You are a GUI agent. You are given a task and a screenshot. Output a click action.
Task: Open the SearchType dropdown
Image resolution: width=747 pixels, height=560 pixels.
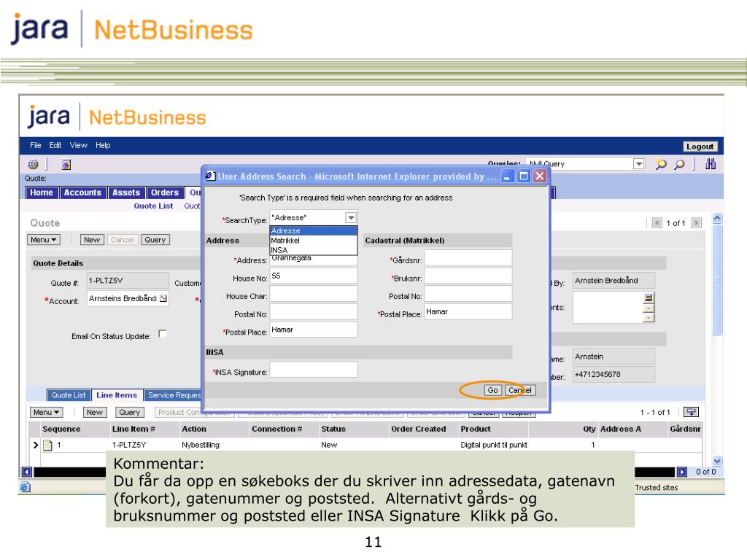tap(351, 217)
